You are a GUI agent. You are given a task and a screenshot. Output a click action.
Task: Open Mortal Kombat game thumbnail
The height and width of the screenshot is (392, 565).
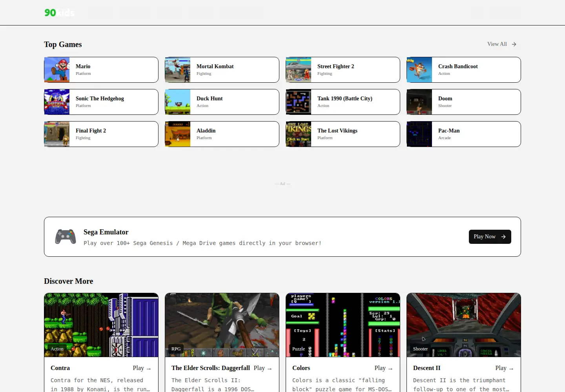pos(178,70)
